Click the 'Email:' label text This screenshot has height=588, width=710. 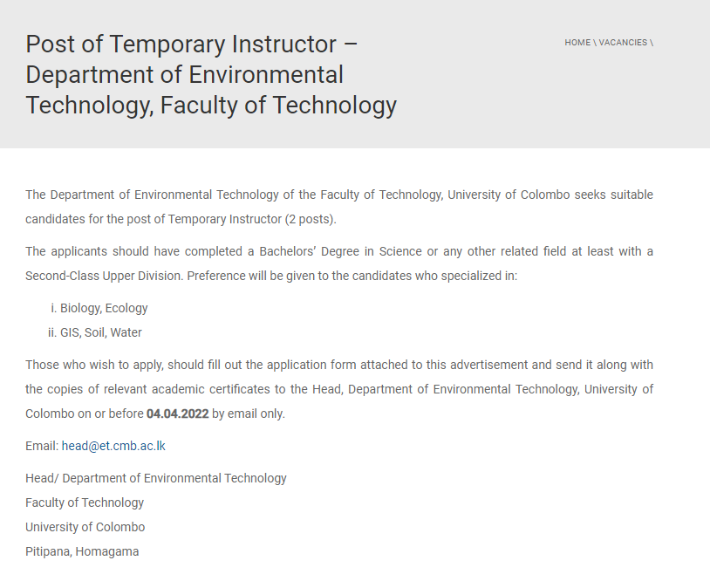(x=42, y=446)
